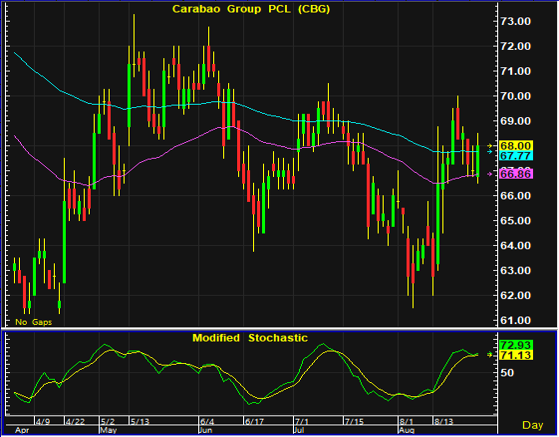Viewport: 559px width, 437px height.
Task: Click the 50 level on the stochastic axis
Action: 507,373
